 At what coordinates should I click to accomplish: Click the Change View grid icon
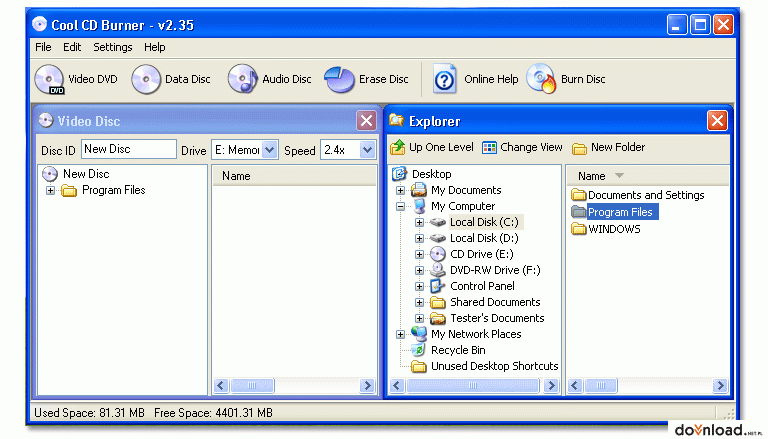coord(489,147)
